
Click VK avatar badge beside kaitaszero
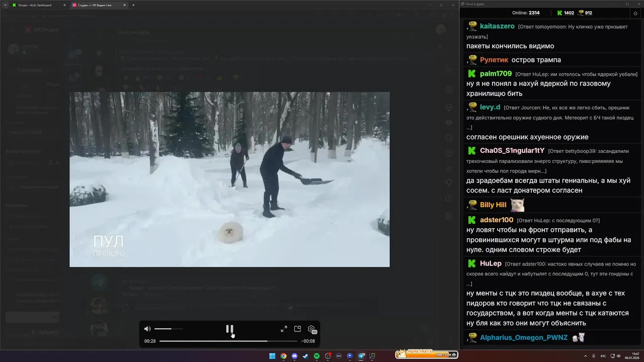coord(472,26)
